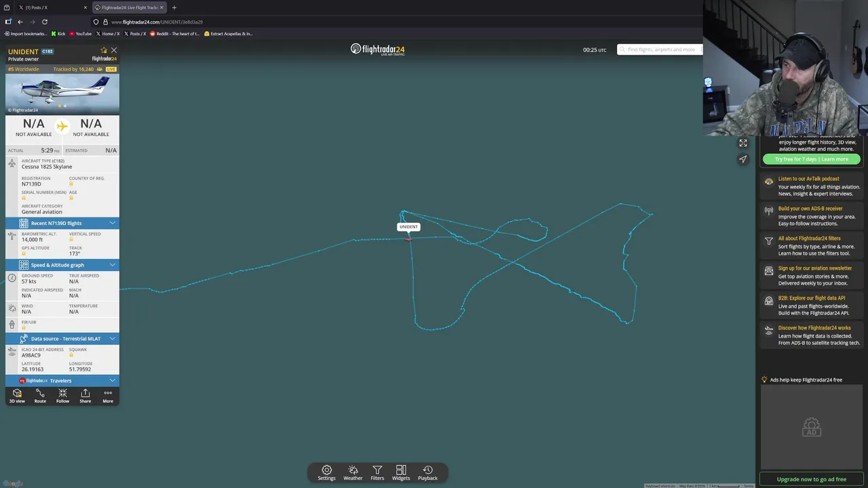Click the browser address bar URL

(157, 22)
